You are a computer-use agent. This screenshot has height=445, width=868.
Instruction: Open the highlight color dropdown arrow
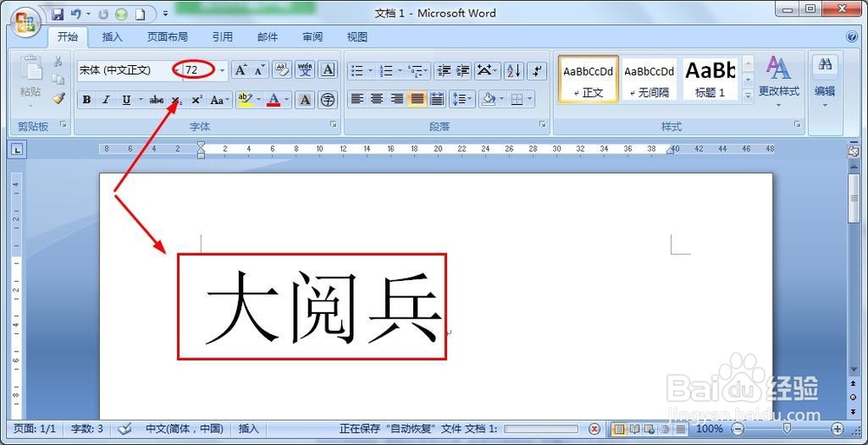[259, 100]
